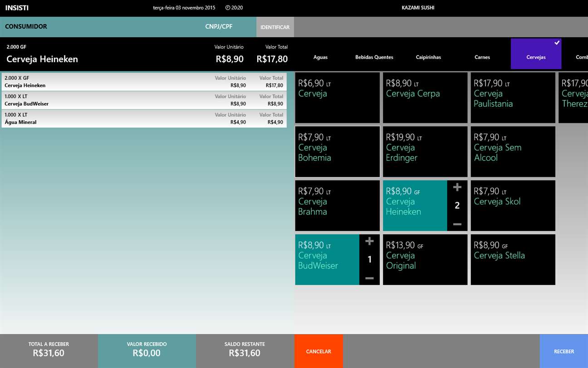Click the IDENTIFICAR button
Image resolution: width=588 pixels, height=368 pixels.
(x=275, y=27)
